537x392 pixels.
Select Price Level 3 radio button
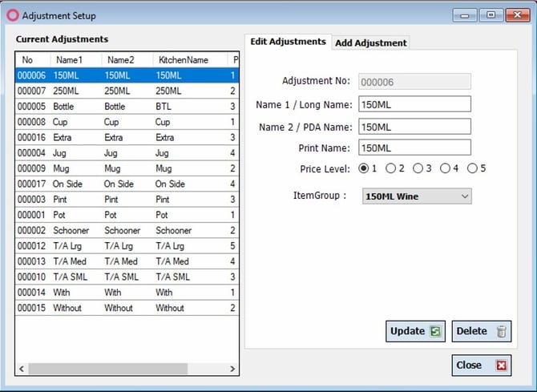[x=418, y=168]
